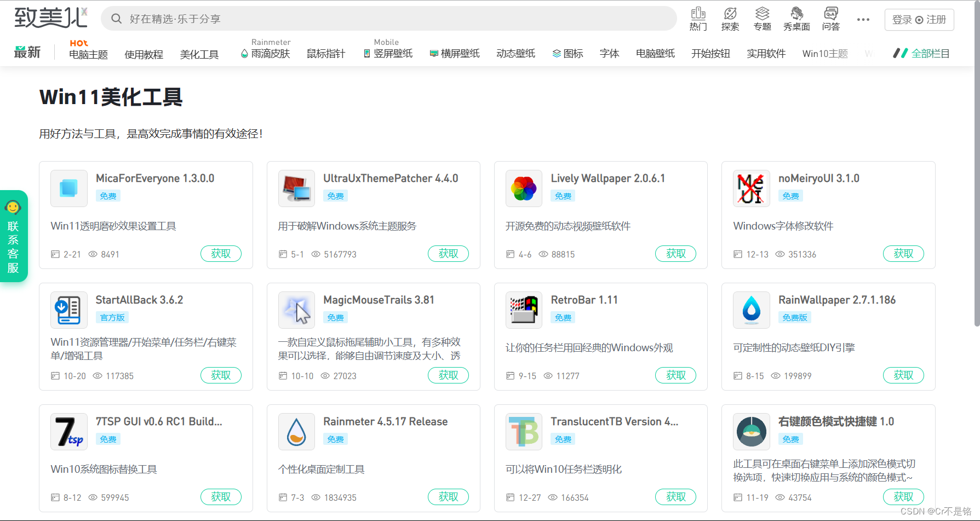Open the 动态壁纸 menu item
Screen dimensions: 980x521
(515, 53)
